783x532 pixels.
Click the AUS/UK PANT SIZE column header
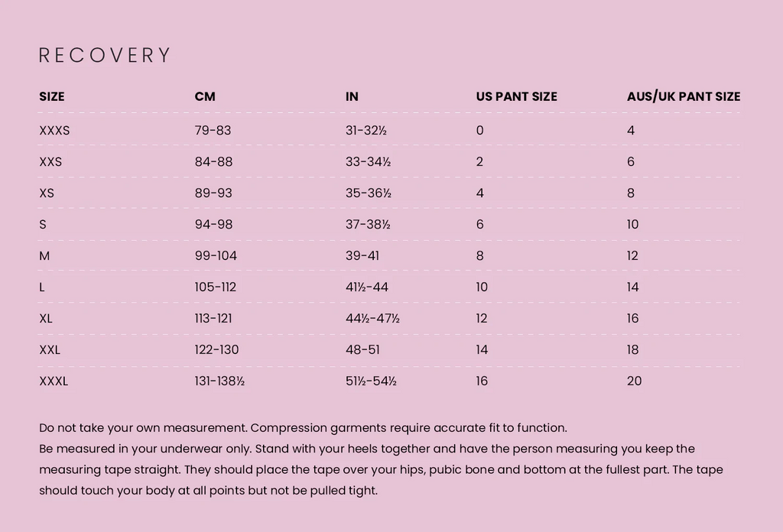683,96
